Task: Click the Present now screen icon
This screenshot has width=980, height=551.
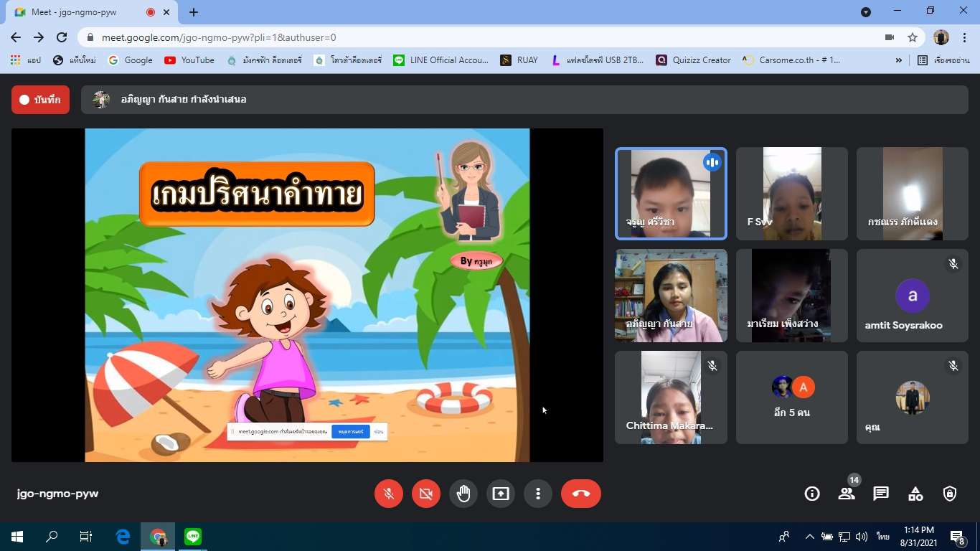Action: click(x=501, y=494)
